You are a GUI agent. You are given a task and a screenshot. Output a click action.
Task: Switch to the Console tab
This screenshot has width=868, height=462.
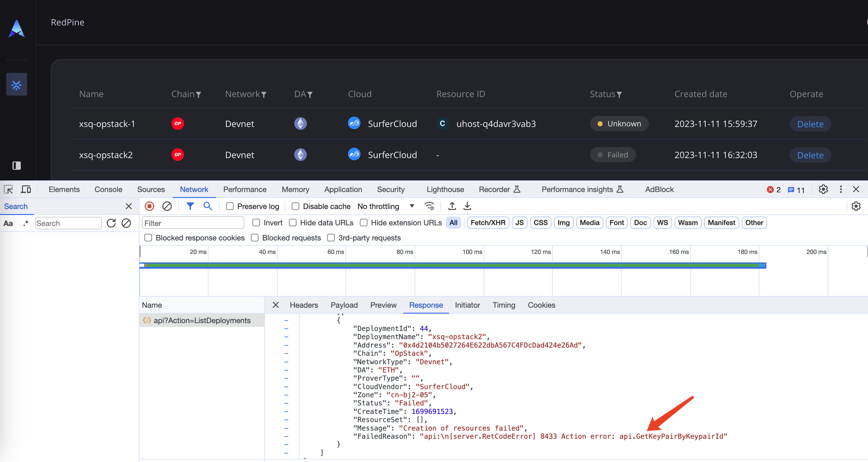pyautogui.click(x=108, y=190)
